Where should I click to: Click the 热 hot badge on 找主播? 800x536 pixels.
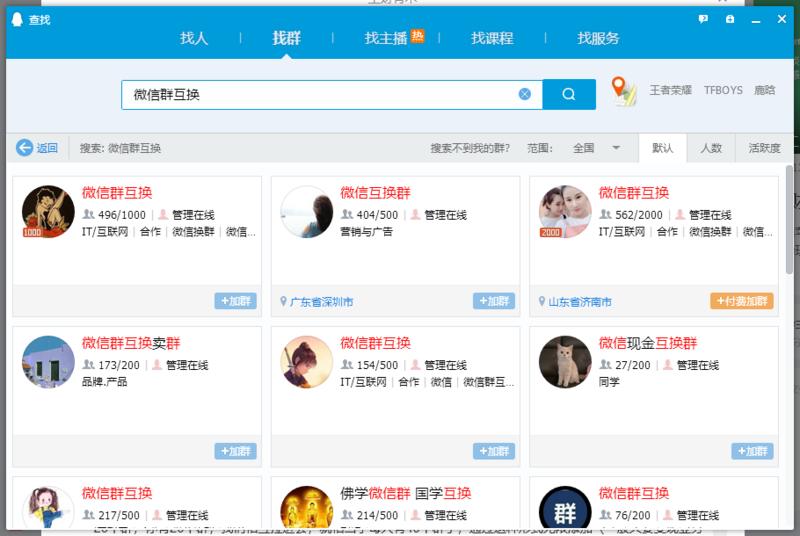point(417,36)
